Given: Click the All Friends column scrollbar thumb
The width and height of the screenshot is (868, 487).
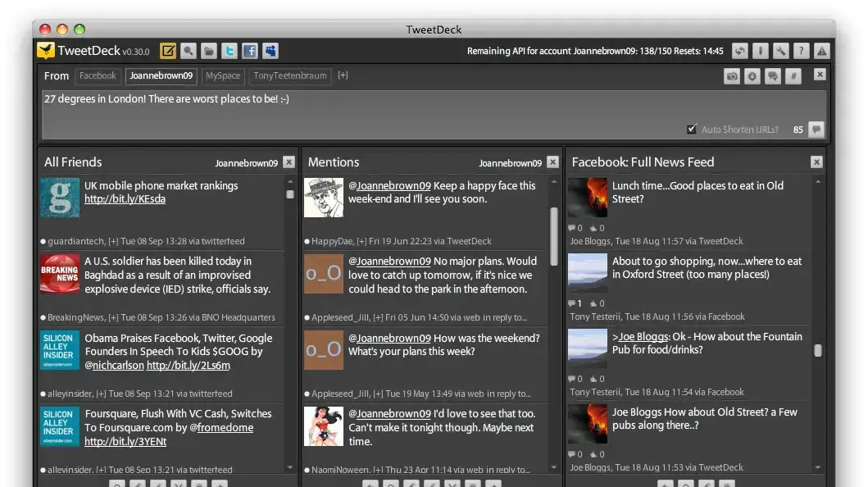Looking at the screenshot, I should 289,194.
